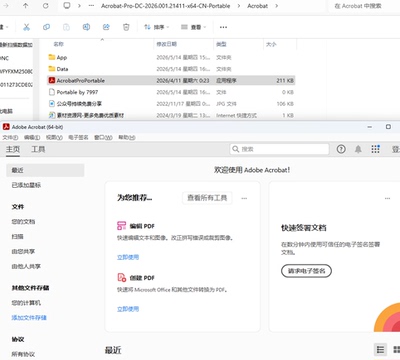Click the Explorer Refresh button
Viewport: 400px width, 360px height.
[46, 6]
